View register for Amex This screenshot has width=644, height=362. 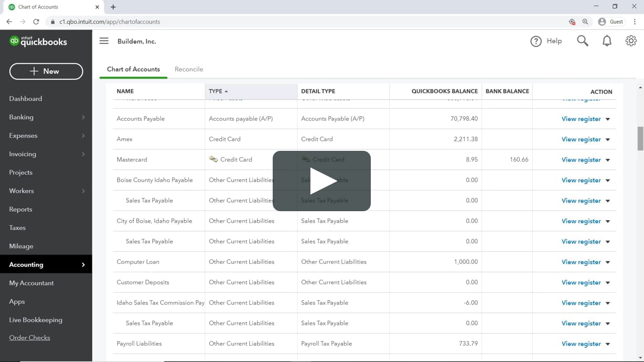[581, 139]
